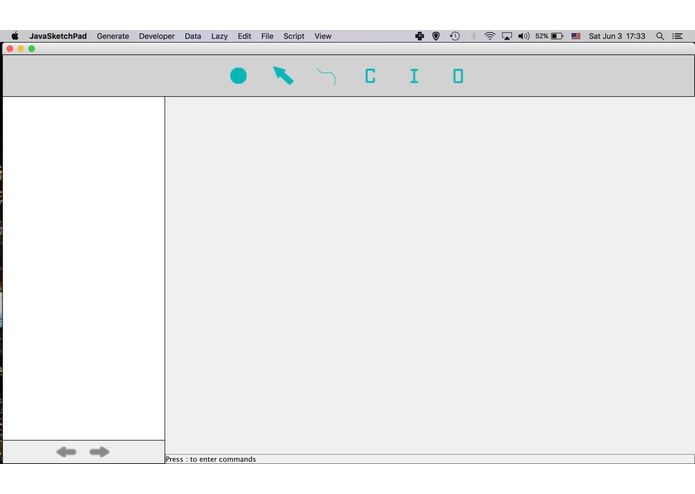The width and height of the screenshot is (695, 494).
Task: Click the volume speaker icon
Action: pyautogui.click(x=523, y=36)
